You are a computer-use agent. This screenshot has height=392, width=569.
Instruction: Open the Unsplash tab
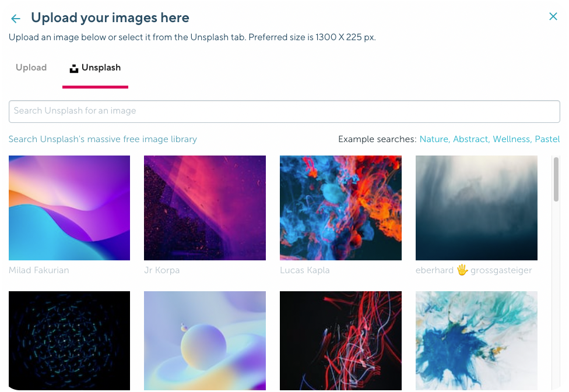[100, 68]
